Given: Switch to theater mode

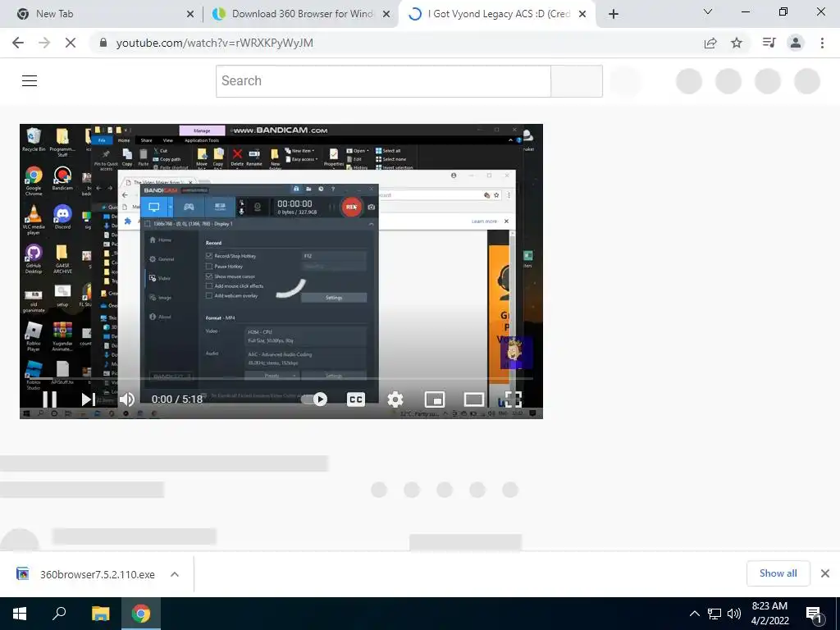Looking at the screenshot, I should 473,399.
